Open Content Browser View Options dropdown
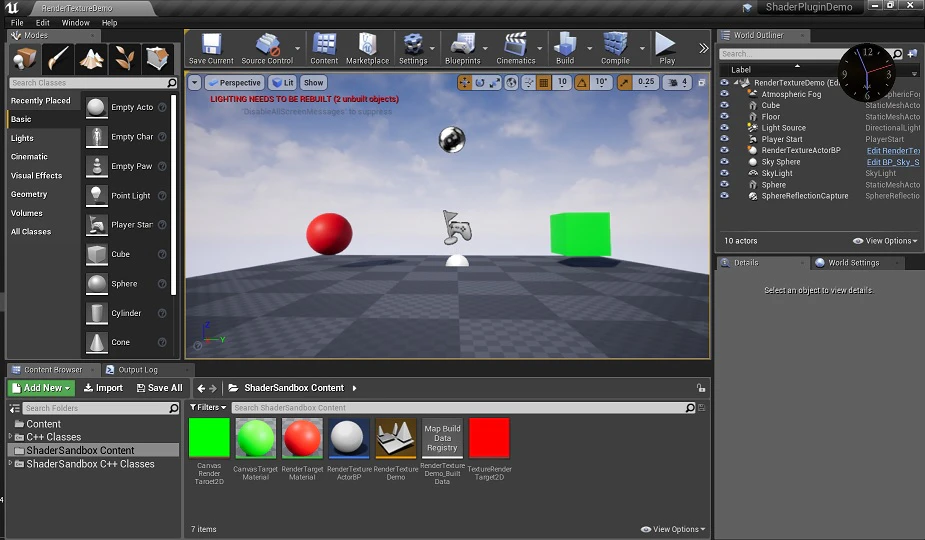The width and height of the screenshot is (925, 540). pyautogui.click(x=673, y=529)
